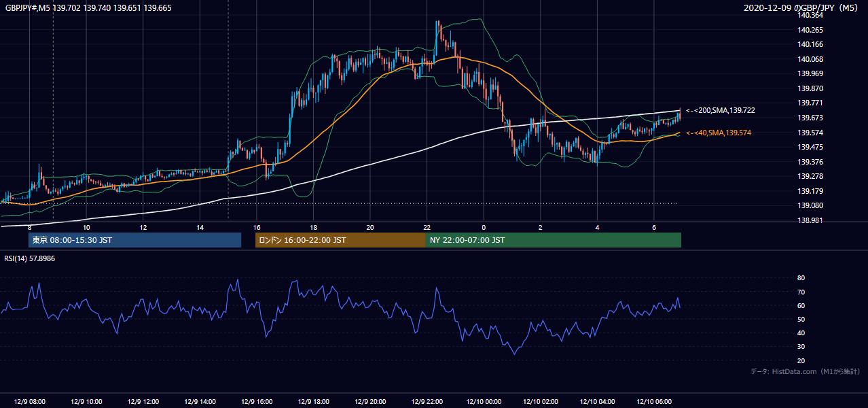The image size is (868, 408).
Task: Click the 138.981 price axis label
Action: (810, 220)
